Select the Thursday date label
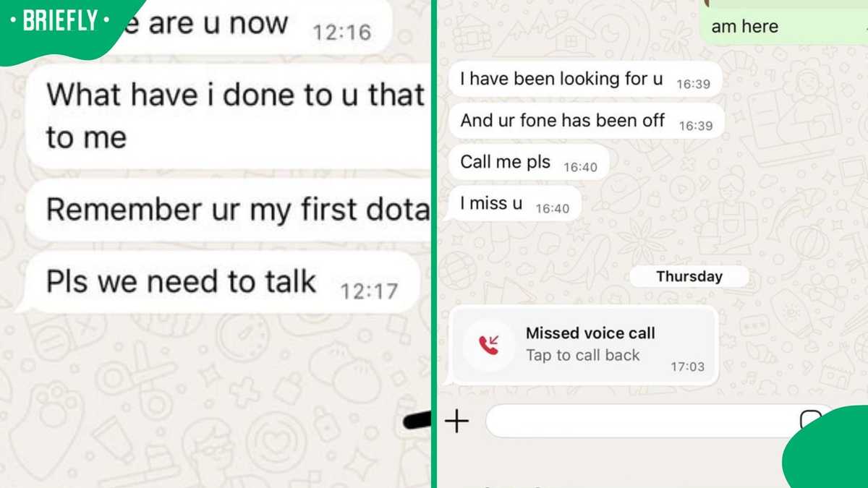The width and height of the screenshot is (868, 488). pyautogui.click(x=689, y=276)
